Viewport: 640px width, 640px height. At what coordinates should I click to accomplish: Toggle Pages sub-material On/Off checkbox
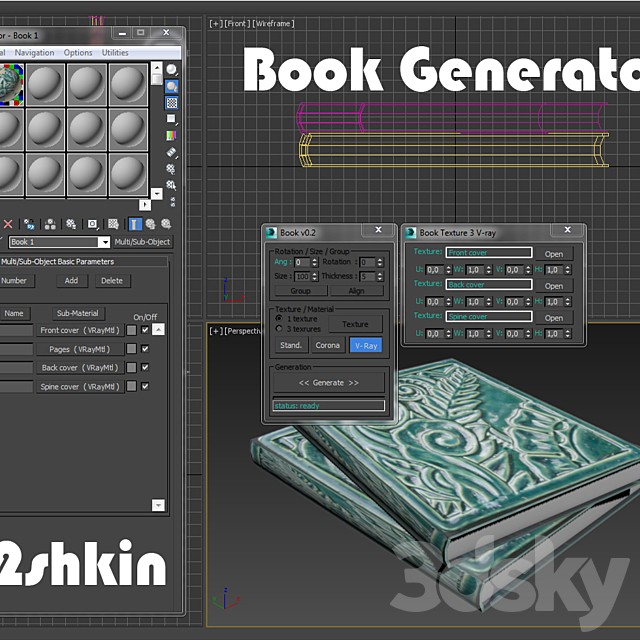pyautogui.click(x=145, y=349)
